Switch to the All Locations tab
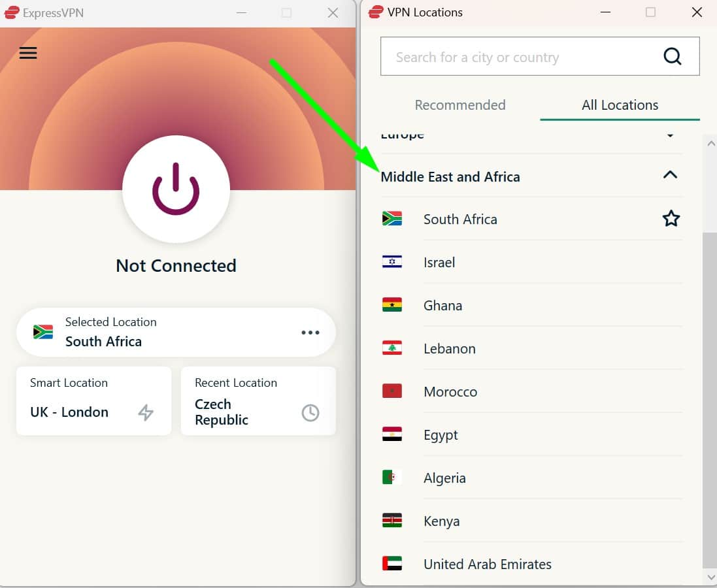The height and width of the screenshot is (588, 717). [x=620, y=105]
